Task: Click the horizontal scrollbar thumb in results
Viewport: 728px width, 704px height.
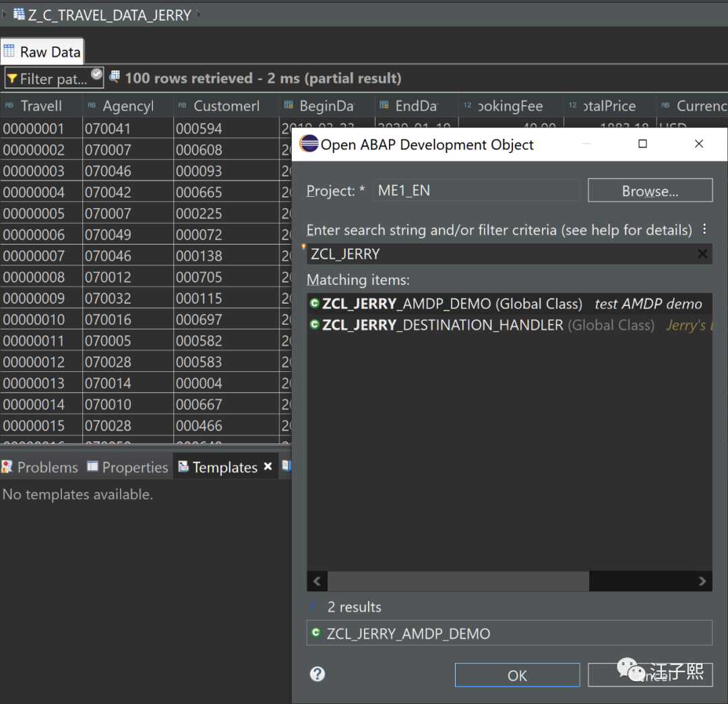Action: click(x=458, y=581)
